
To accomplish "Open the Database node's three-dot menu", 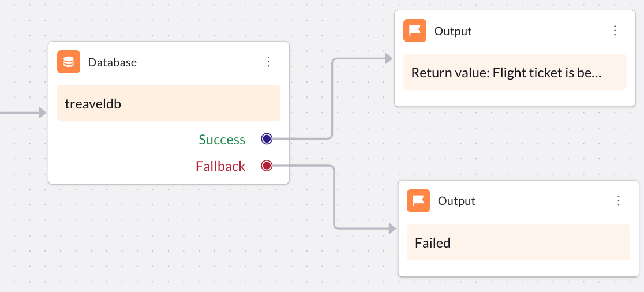I will pyautogui.click(x=268, y=62).
